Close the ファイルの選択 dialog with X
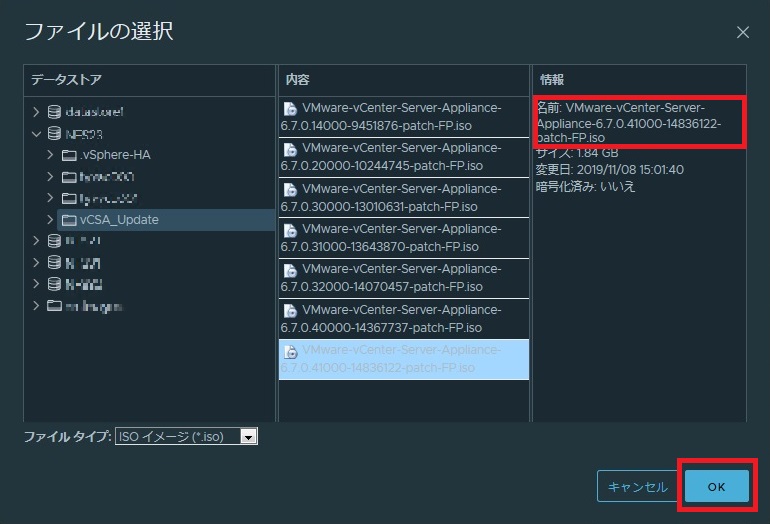Screen dimensions: 770x524 click(x=742, y=32)
